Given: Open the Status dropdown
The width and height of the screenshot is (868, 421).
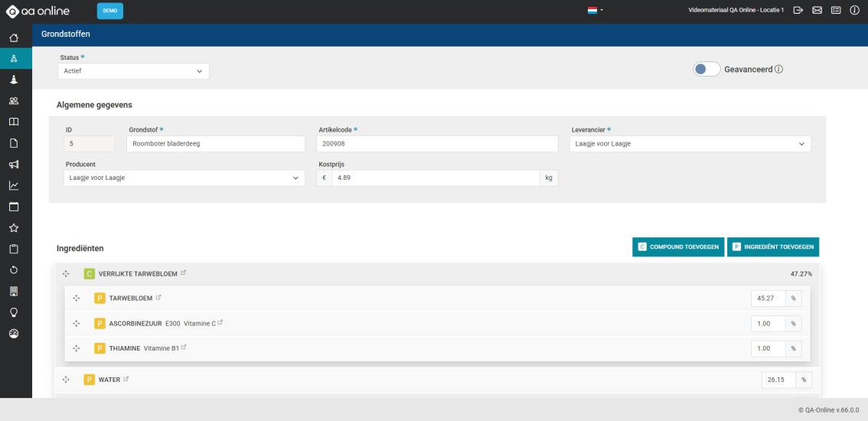Looking at the screenshot, I should click(x=133, y=71).
